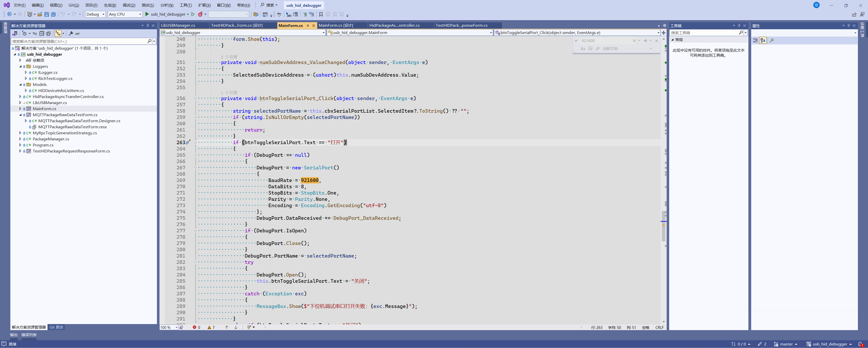Toggle bookmark on current line icon
This screenshot has width=868, height=348.
(x=321, y=14)
